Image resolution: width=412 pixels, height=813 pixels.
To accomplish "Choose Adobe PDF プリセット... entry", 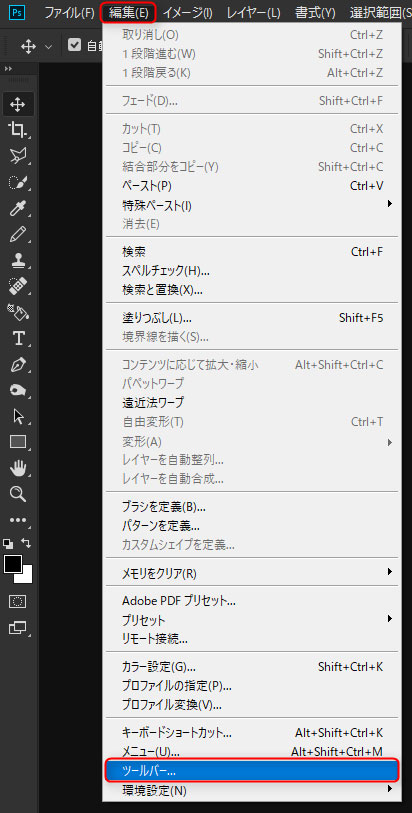I will point(252,601).
